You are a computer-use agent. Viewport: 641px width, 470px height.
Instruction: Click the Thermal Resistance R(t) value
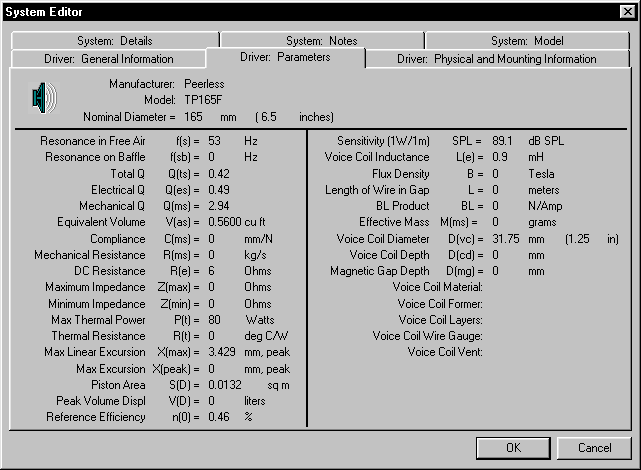pyautogui.click(x=211, y=336)
